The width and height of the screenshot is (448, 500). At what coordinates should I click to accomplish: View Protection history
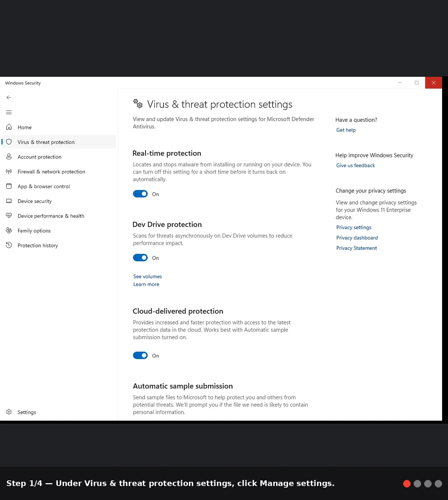point(59,245)
